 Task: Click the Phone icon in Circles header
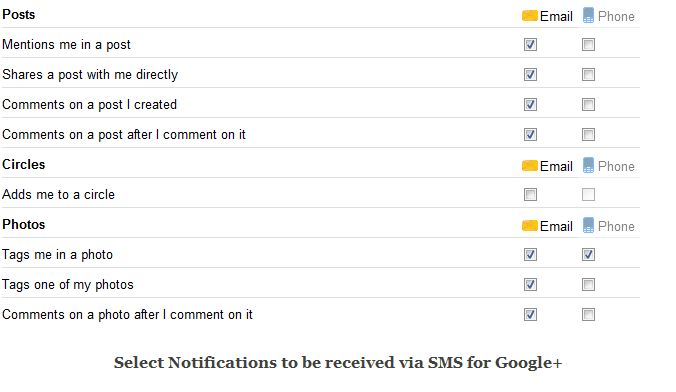[x=588, y=165]
